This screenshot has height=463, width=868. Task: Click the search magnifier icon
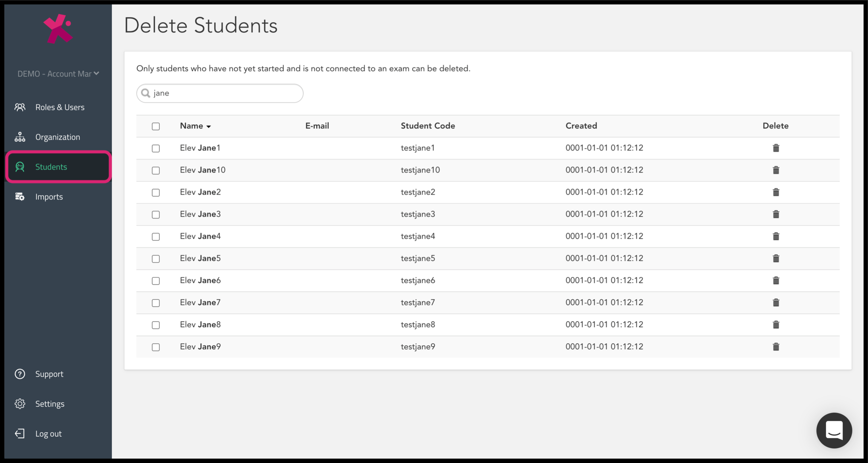(x=145, y=93)
